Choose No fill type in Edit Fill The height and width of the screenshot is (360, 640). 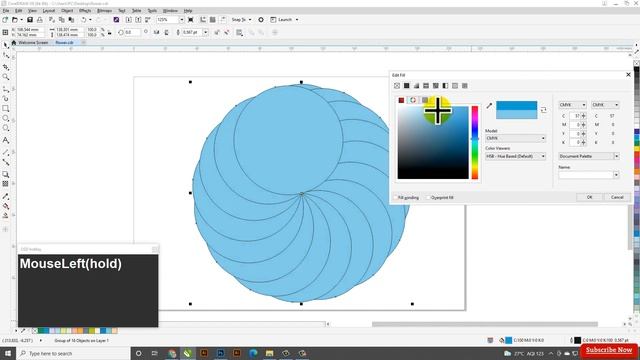397,86
